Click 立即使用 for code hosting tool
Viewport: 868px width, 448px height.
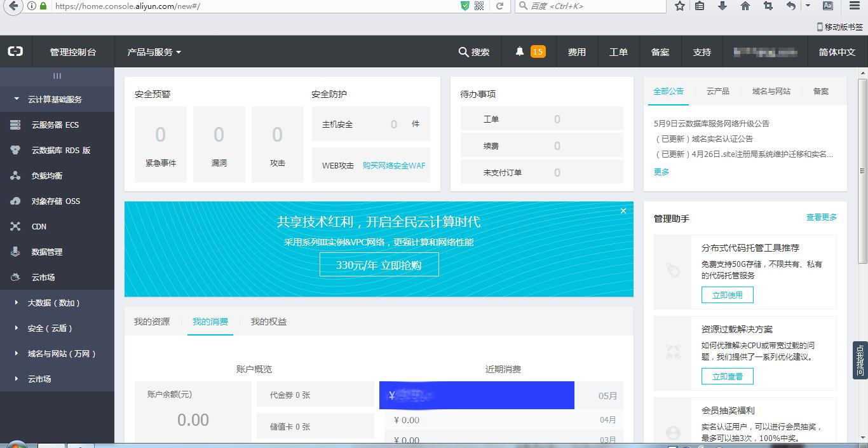[727, 295]
